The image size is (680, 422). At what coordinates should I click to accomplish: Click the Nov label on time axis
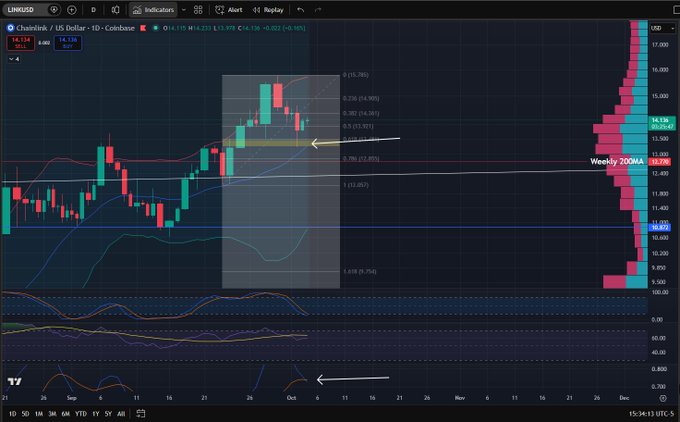(x=460, y=398)
